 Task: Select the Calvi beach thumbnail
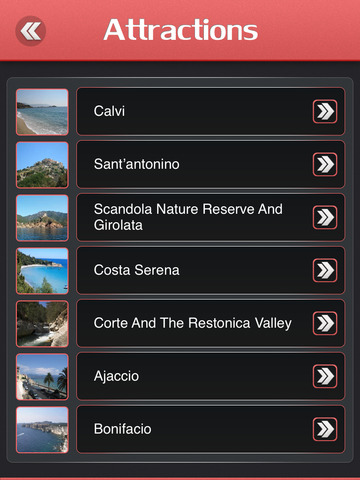click(42, 112)
